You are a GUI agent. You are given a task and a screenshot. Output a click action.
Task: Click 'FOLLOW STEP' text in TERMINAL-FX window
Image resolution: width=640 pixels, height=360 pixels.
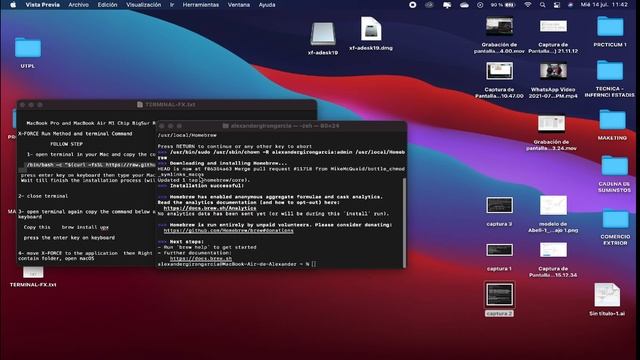[66, 144]
